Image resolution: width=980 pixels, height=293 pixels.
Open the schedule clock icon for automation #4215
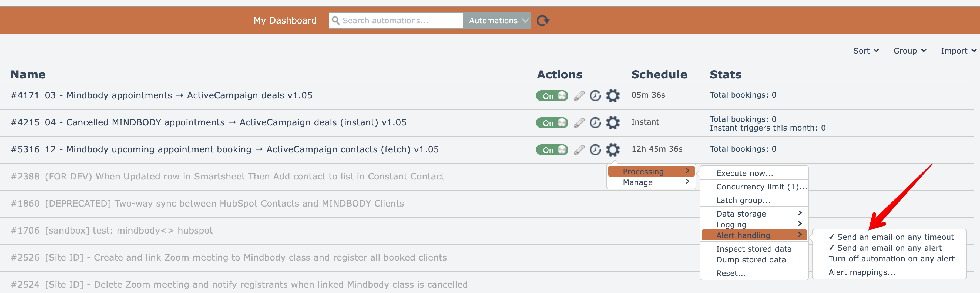coord(595,122)
